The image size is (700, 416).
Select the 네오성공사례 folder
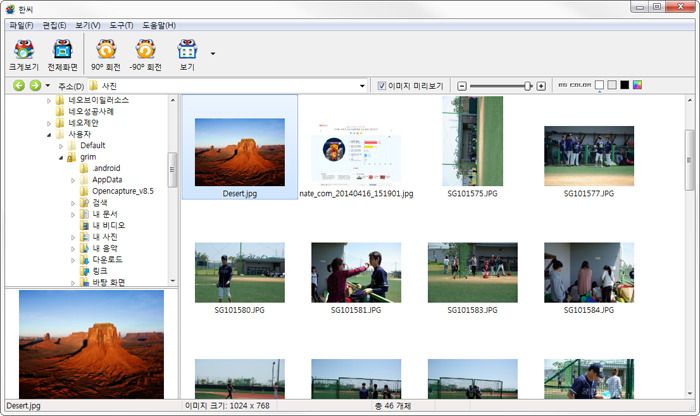point(91,111)
